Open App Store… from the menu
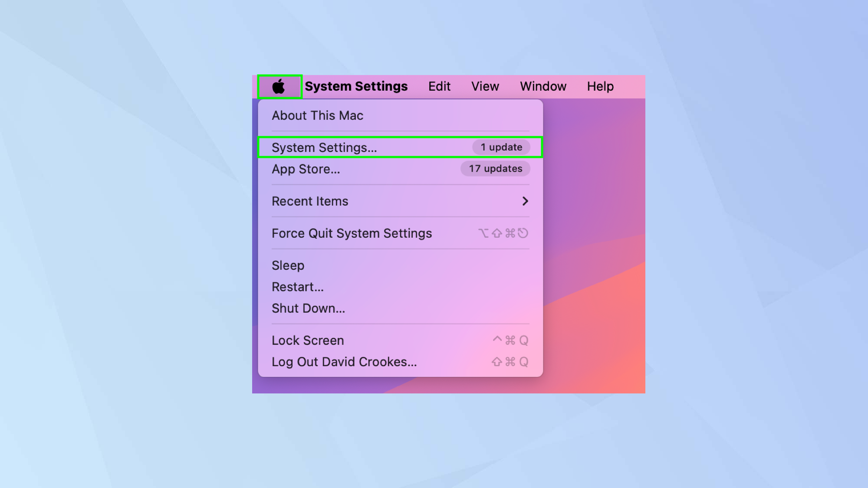Image resolution: width=868 pixels, height=488 pixels. point(306,169)
